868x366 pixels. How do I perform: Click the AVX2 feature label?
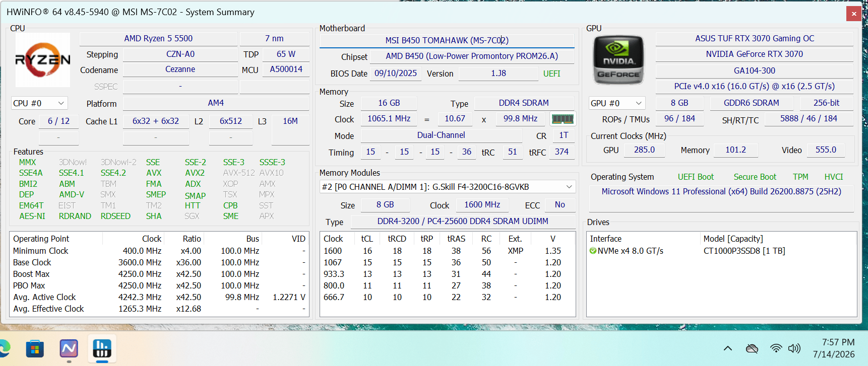point(195,173)
